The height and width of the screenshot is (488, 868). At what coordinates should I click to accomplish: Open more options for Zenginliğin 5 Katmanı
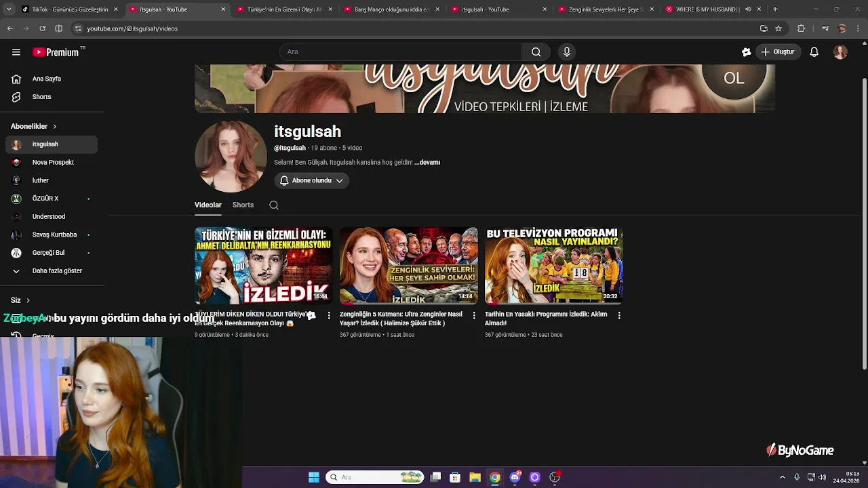click(474, 315)
